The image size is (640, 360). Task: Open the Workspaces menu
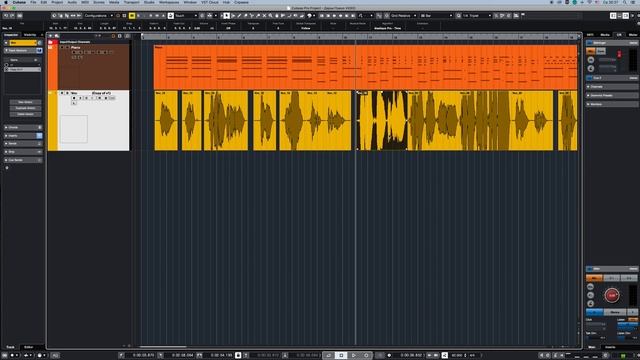pyautogui.click(x=169, y=2)
